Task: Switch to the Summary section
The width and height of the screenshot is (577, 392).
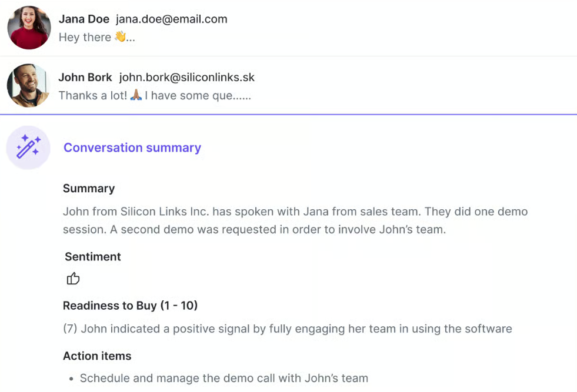Action: click(89, 188)
